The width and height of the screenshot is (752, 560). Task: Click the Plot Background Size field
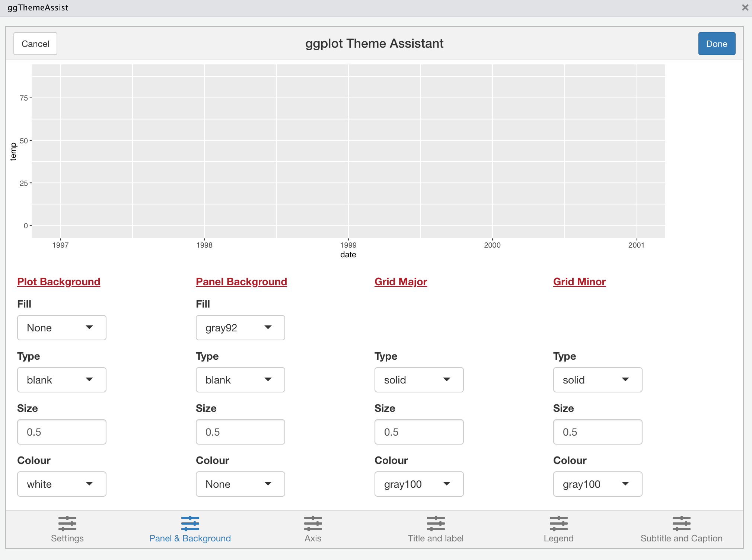tap(62, 432)
